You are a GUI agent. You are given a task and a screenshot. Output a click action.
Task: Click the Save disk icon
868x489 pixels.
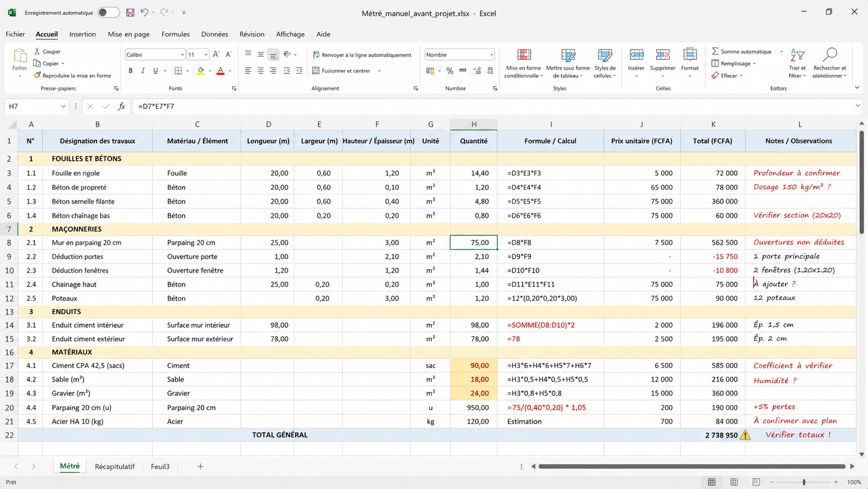point(130,12)
